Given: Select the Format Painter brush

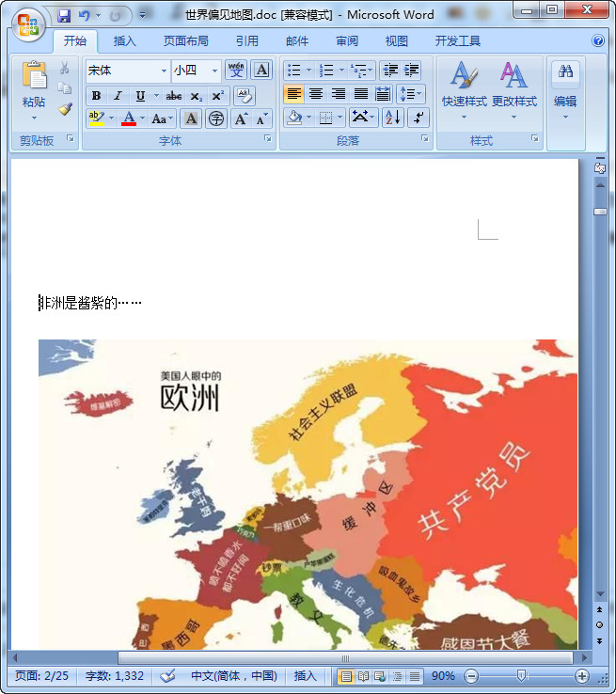Looking at the screenshot, I should [65, 109].
